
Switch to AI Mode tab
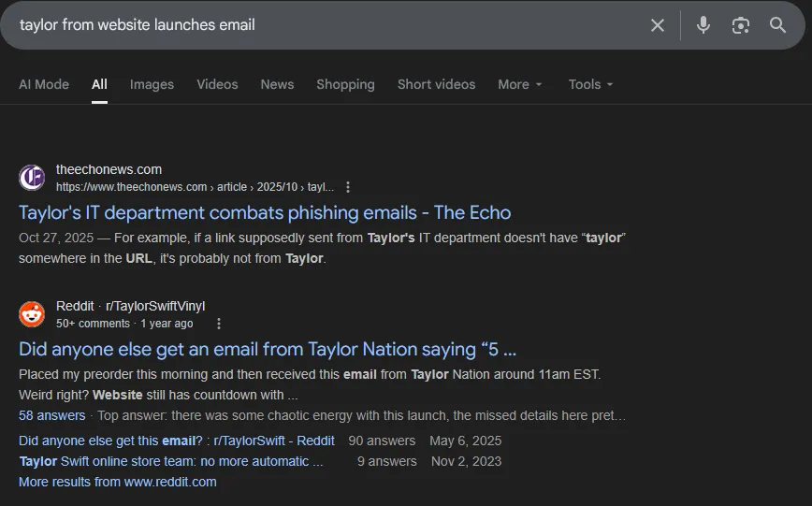44,84
